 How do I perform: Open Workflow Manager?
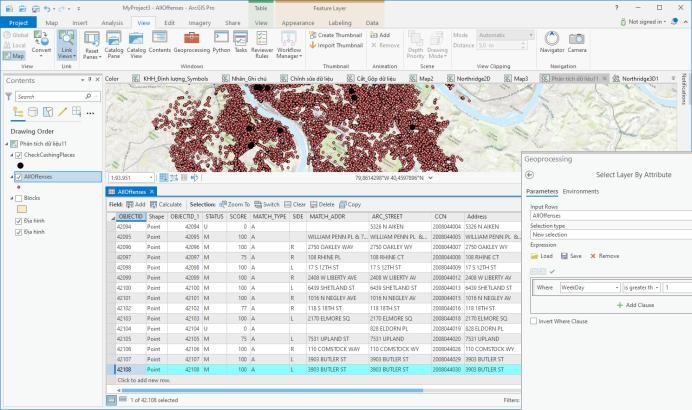coord(289,45)
